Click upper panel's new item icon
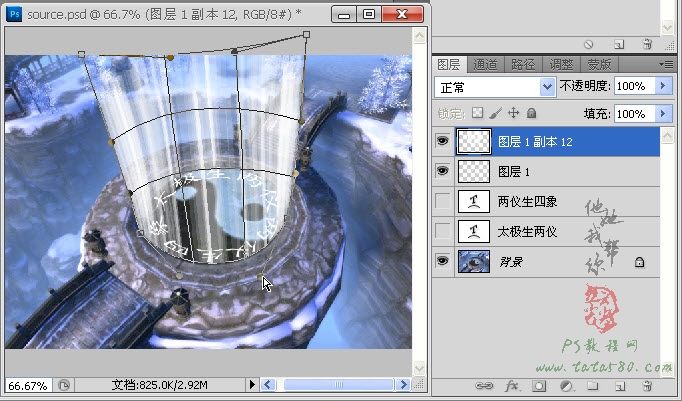This screenshot has width=682, height=401. tap(619, 44)
